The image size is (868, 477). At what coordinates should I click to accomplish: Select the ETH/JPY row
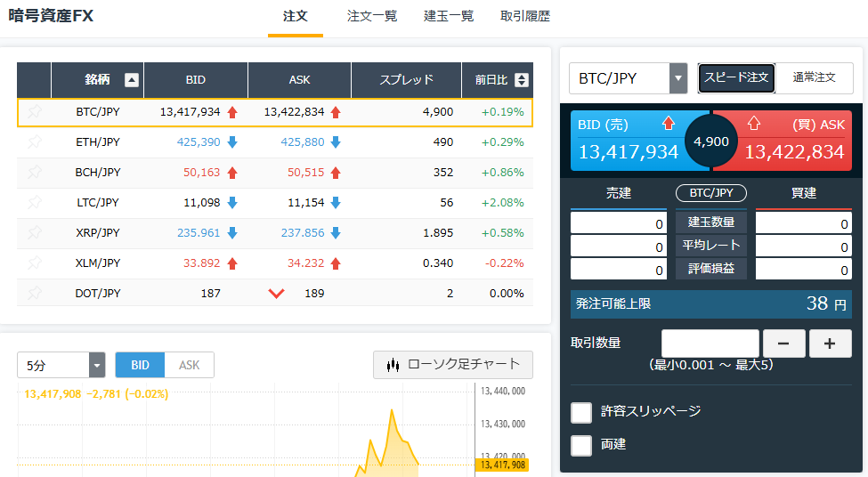coord(275,142)
